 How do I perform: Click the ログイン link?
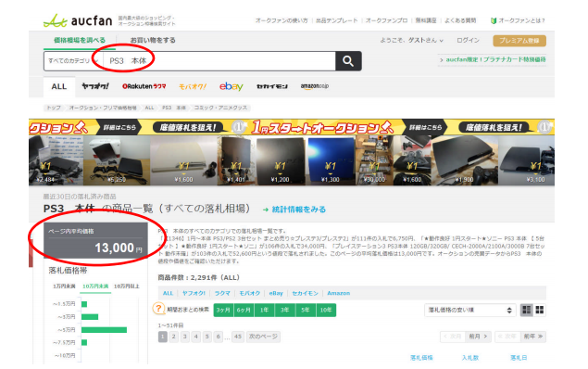pos(468,40)
